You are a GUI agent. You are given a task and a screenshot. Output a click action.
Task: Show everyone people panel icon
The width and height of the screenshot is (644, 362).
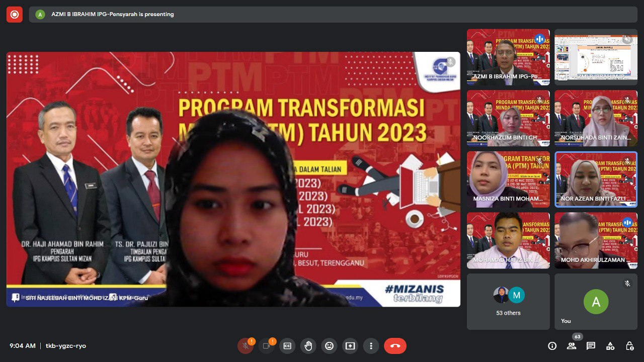point(572,346)
